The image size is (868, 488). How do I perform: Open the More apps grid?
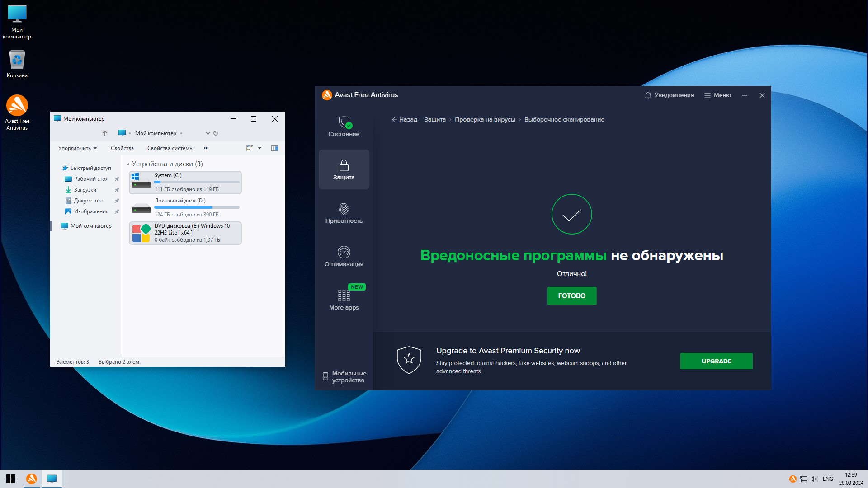pos(344,300)
